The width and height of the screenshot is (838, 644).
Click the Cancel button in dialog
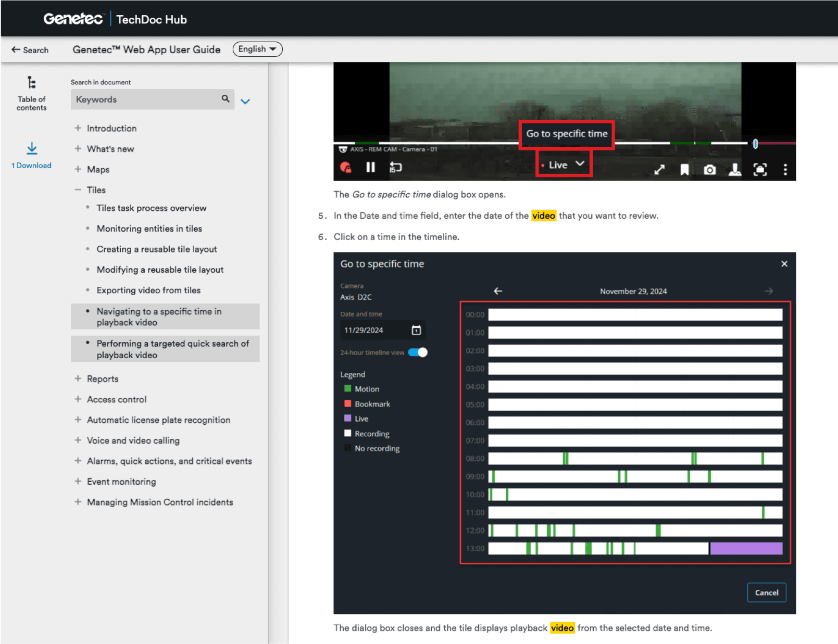coord(766,592)
